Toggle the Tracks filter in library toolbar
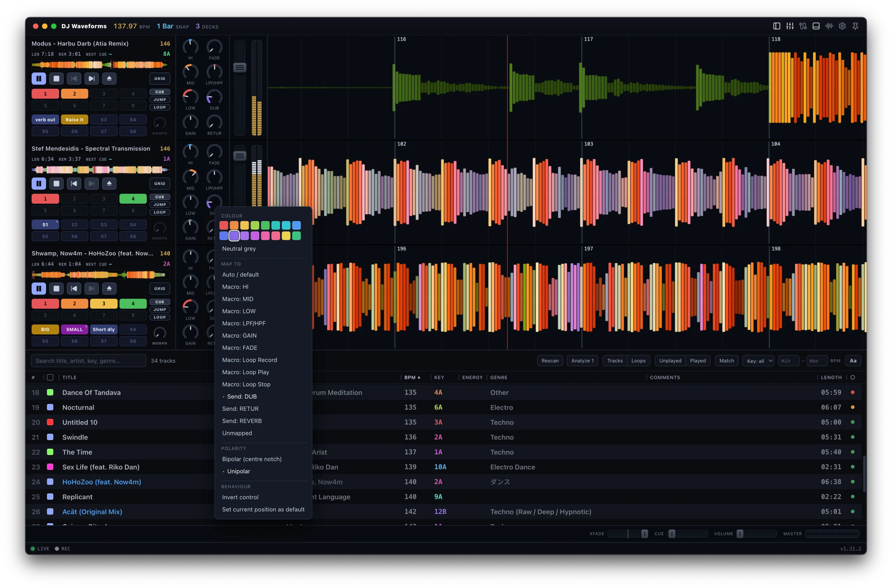Screen dimensions: 892x588 pyautogui.click(x=615, y=360)
